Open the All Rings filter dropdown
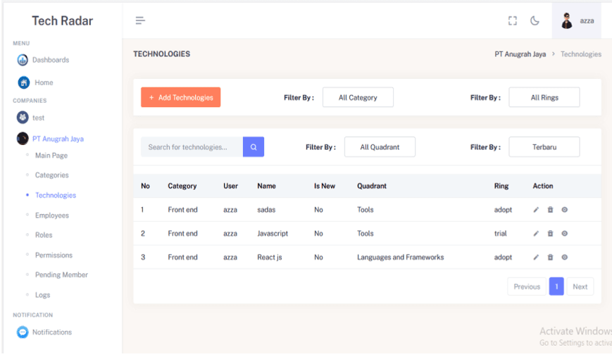The height and width of the screenshot is (364, 612). [x=544, y=97]
